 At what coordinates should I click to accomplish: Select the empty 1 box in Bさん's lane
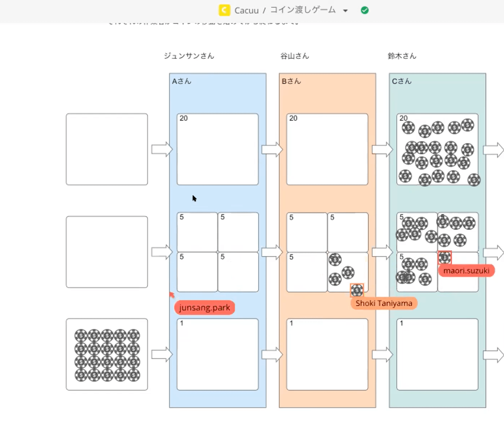coord(327,356)
